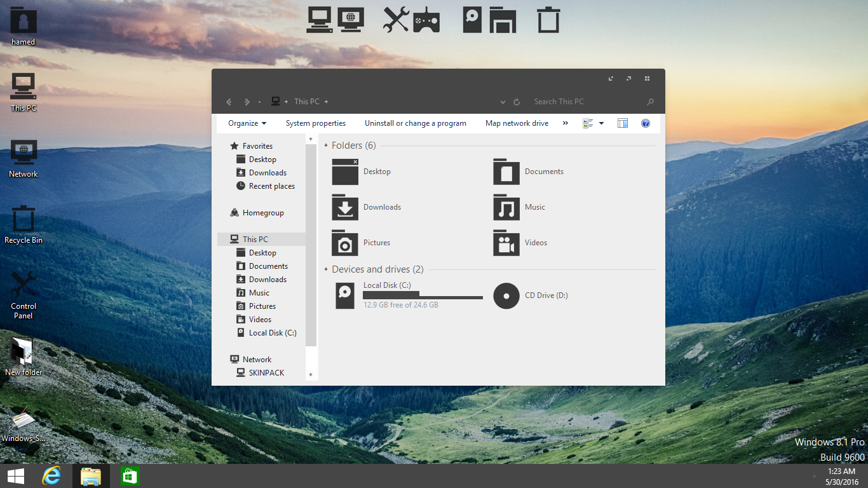Screen dimensions: 868x488
Task: Open the Pictures folder in main pane
Action: click(x=345, y=243)
